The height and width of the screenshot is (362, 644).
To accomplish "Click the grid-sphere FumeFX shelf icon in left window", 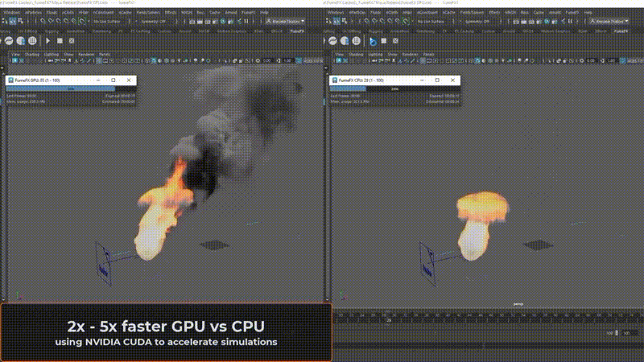I will (x=32, y=41).
